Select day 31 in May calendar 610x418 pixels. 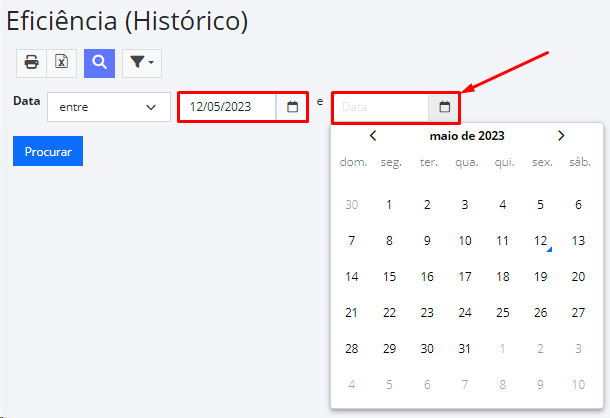pos(465,349)
